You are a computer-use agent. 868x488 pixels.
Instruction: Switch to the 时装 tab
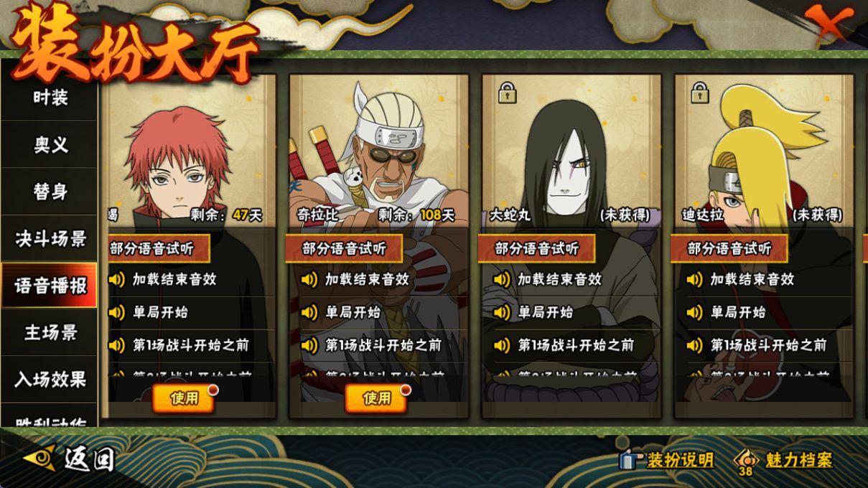[x=49, y=97]
